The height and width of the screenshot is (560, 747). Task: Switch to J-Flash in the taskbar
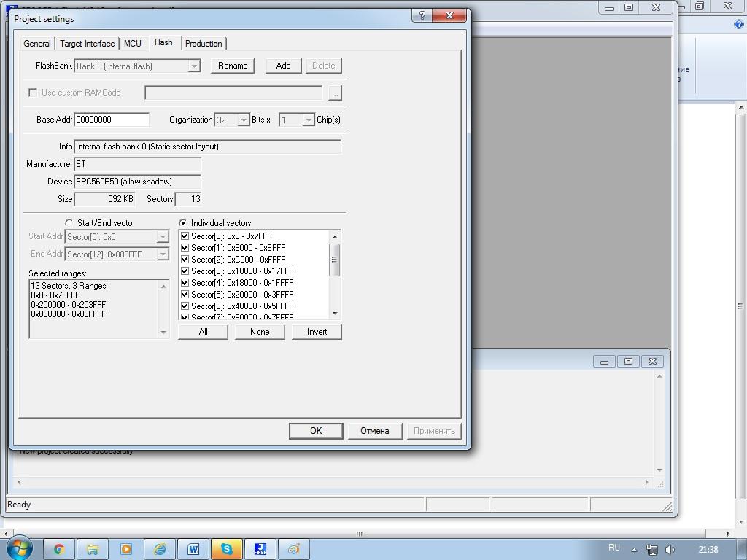pyautogui.click(x=260, y=549)
